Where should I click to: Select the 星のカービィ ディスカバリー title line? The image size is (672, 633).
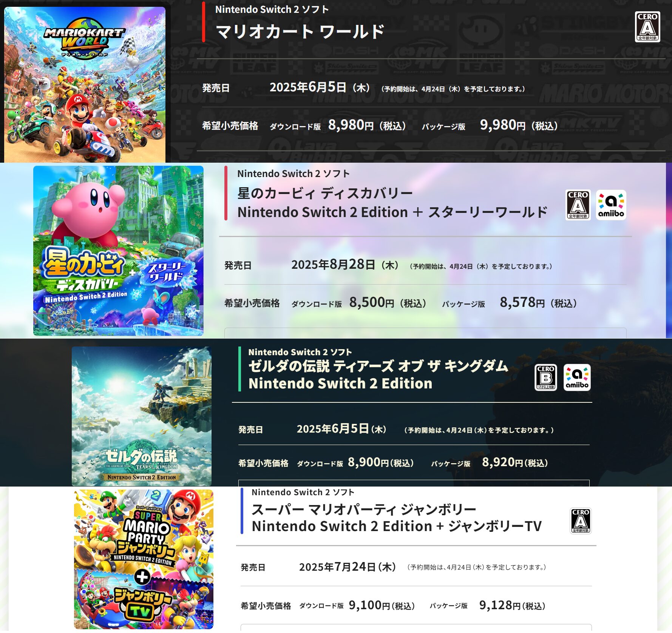pos(325,193)
